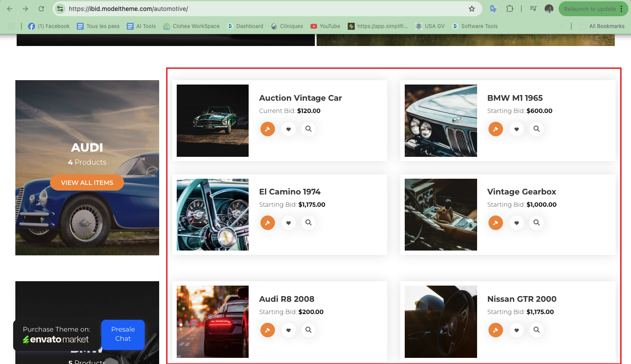
Task: View site information icon in address bar
Action: tap(61, 9)
